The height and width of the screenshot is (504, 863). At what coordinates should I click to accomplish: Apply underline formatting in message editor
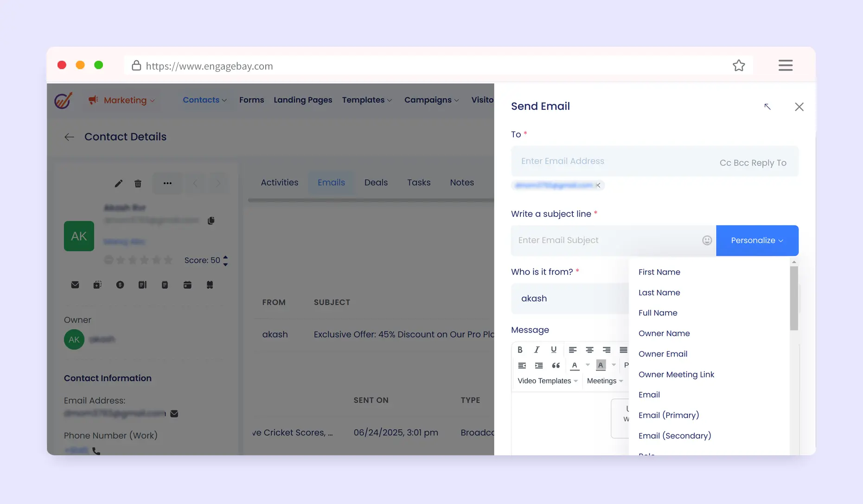click(x=553, y=350)
